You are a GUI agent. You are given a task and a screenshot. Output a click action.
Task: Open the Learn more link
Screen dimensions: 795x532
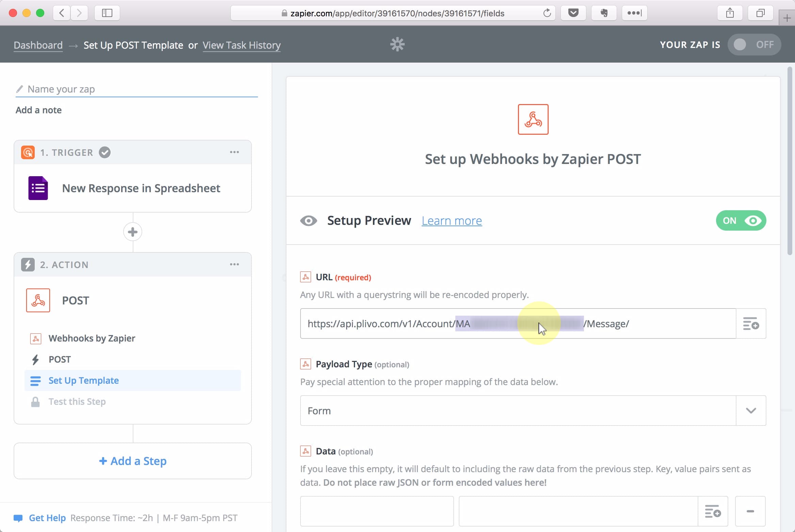(x=452, y=221)
